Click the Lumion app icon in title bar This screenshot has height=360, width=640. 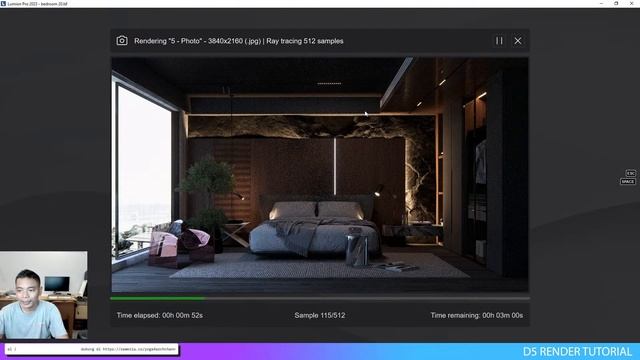pyautogui.click(x=3, y=3)
